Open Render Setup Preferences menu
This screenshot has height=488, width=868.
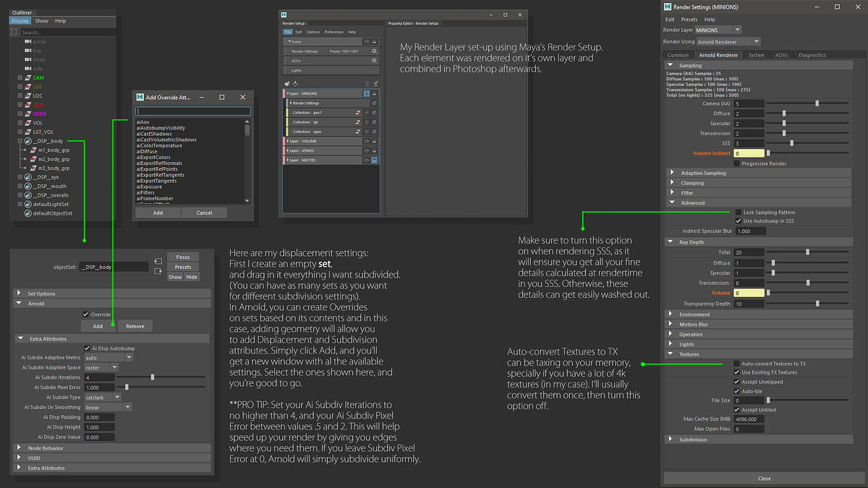(333, 32)
